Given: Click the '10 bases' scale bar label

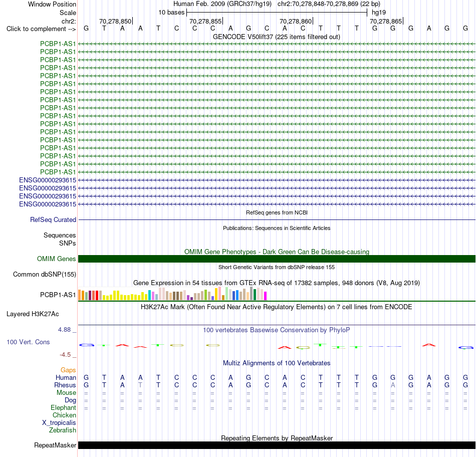Looking at the screenshot, I should pos(171,13).
